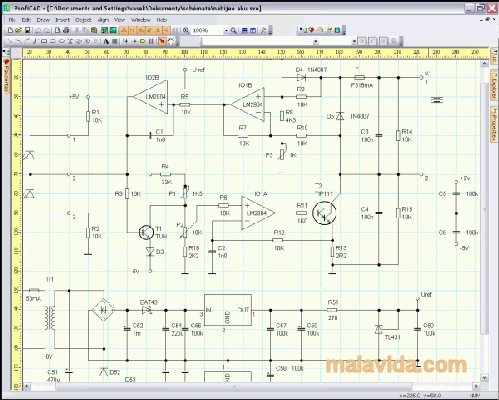Screen dimensions: 499x400
Task: Open a file with the folder icon
Action: tap(18, 30)
